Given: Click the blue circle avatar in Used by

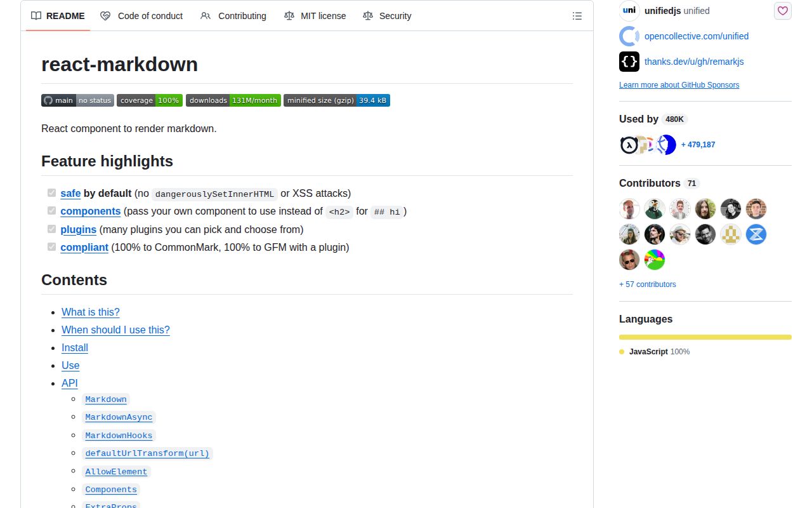Looking at the screenshot, I should click(667, 145).
